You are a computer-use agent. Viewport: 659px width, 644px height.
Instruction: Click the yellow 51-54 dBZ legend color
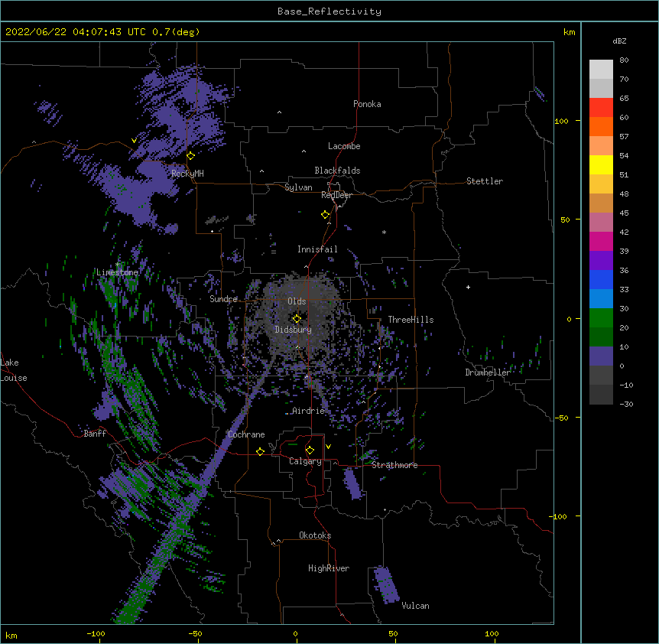click(601, 164)
